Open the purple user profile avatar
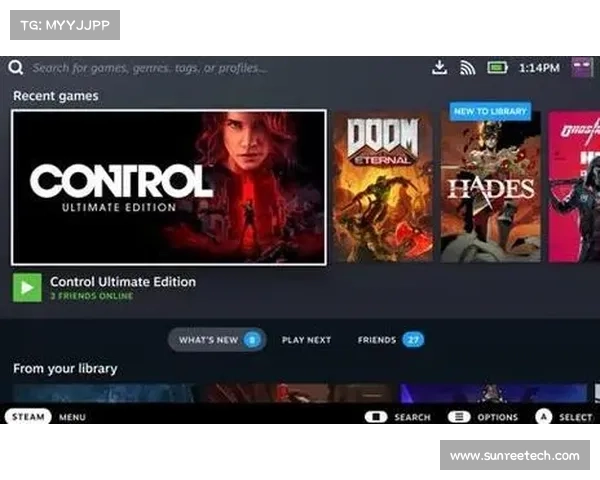This screenshot has width=600, height=480. point(582,67)
